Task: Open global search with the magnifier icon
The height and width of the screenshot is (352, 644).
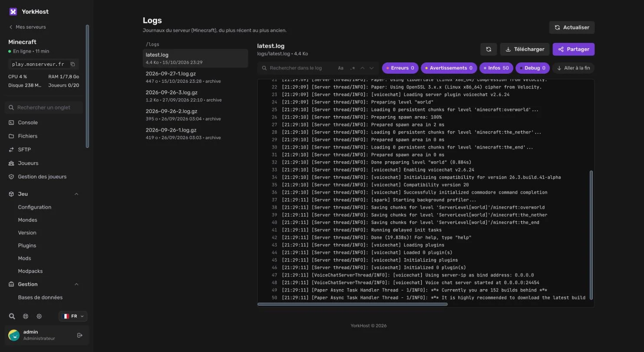Action: [12, 316]
